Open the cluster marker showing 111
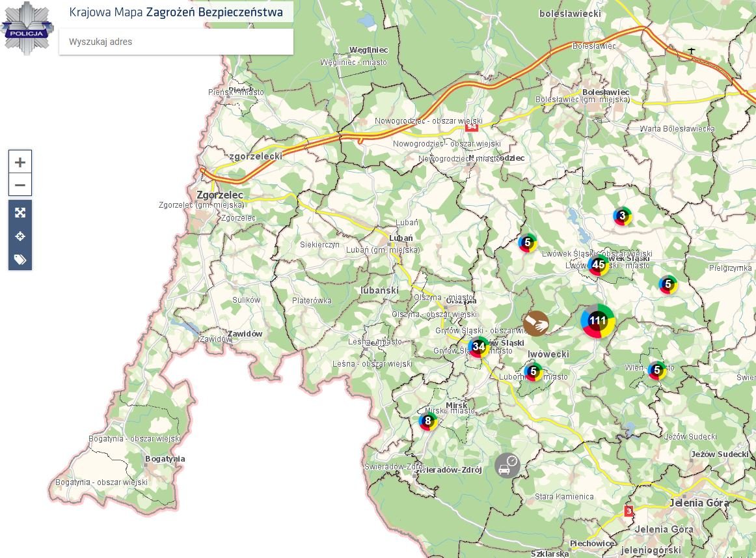The height and width of the screenshot is (558, 756). [x=597, y=320]
